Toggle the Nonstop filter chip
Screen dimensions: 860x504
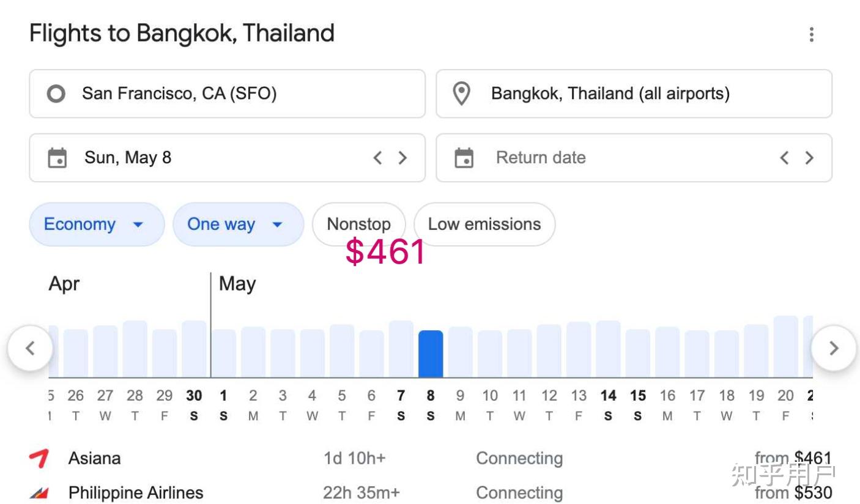point(359,224)
